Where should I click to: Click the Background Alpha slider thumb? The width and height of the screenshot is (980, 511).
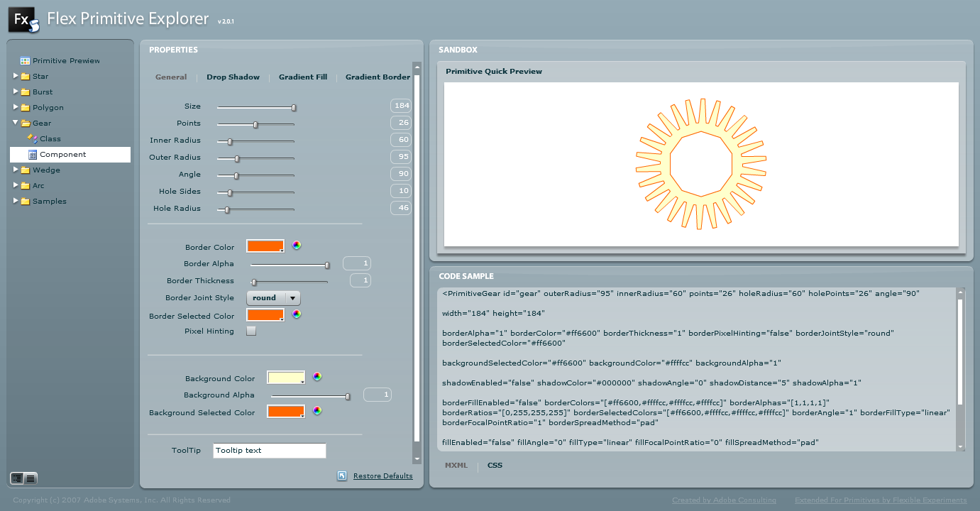(348, 397)
